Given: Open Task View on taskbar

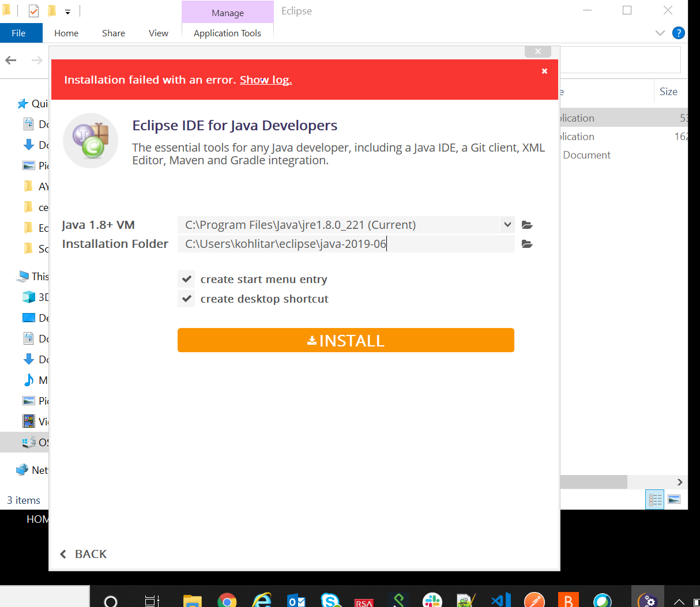Looking at the screenshot, I should point(152,601).
